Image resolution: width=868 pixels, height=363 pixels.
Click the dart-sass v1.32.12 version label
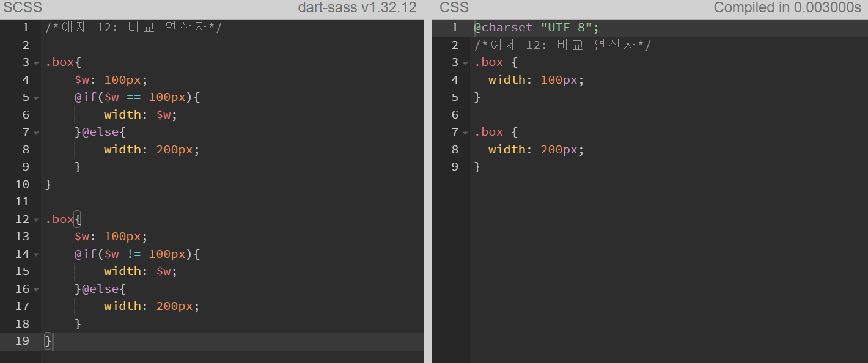357,8
